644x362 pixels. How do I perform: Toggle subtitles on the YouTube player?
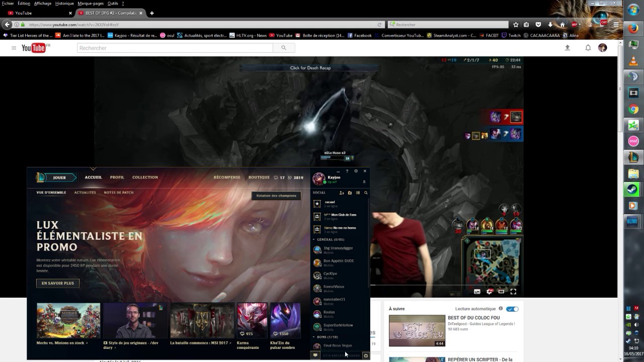click(477, 291)
